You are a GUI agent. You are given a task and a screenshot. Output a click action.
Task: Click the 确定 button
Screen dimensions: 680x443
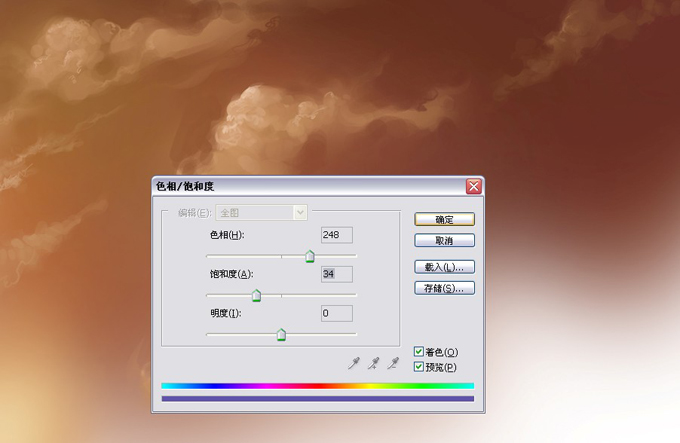tap(445, 219)
